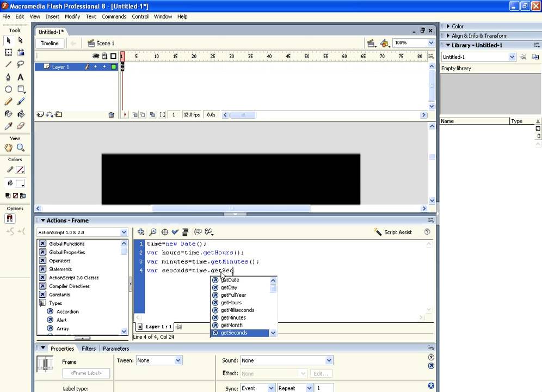
Task: Open Global Functions in the Actions toolbox
Action: [66, 243]
